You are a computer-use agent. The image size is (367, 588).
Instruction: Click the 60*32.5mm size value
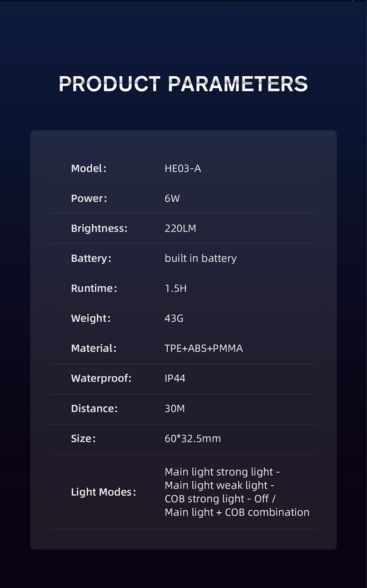(192, 438)
